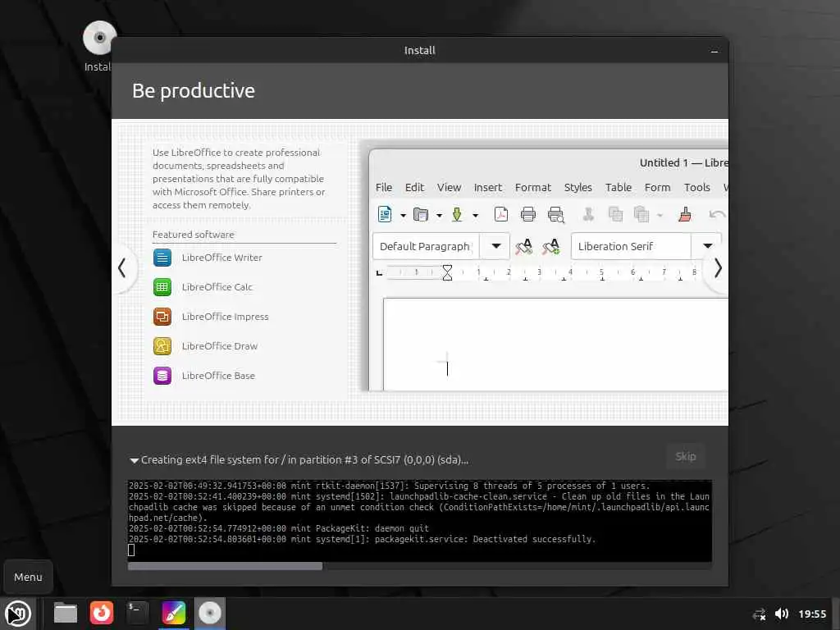Viewport: 840px width, 630px height.
Task: Click the LibreOffice Writer icon
Action: (x=162, y=258)
